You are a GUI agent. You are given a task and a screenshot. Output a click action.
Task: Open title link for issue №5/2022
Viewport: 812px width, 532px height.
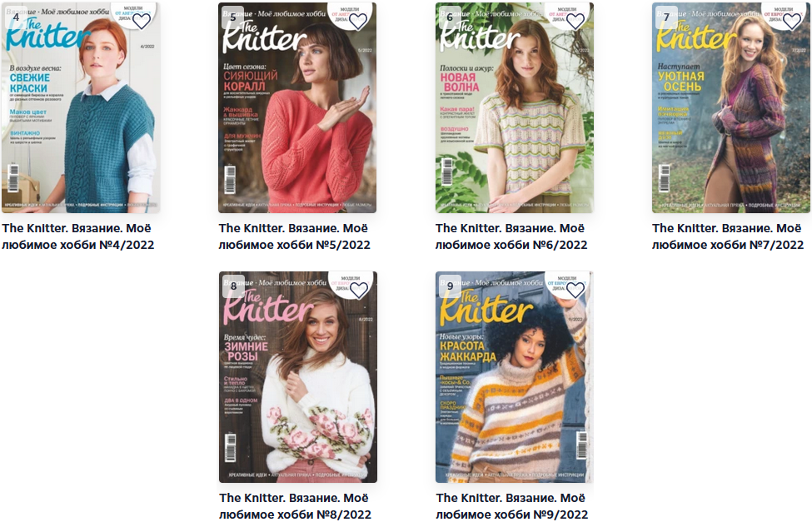[x=294, y=236]
